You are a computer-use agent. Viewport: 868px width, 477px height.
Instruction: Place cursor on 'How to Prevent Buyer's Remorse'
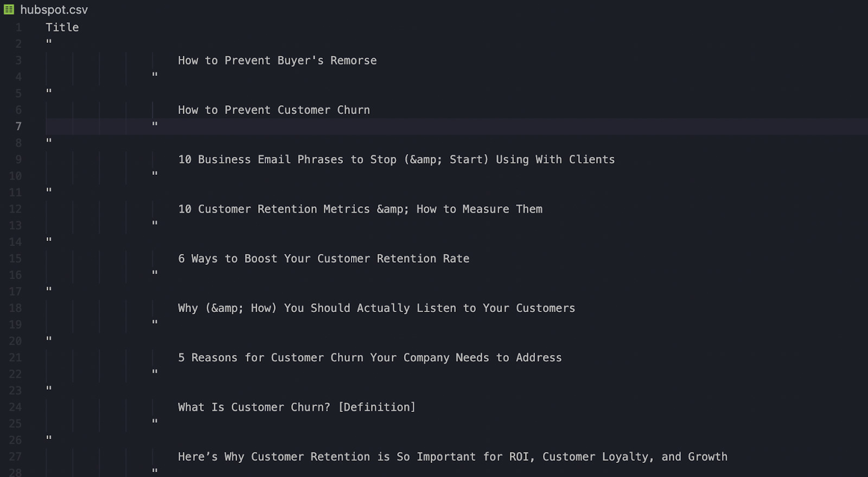click(277, 60)
